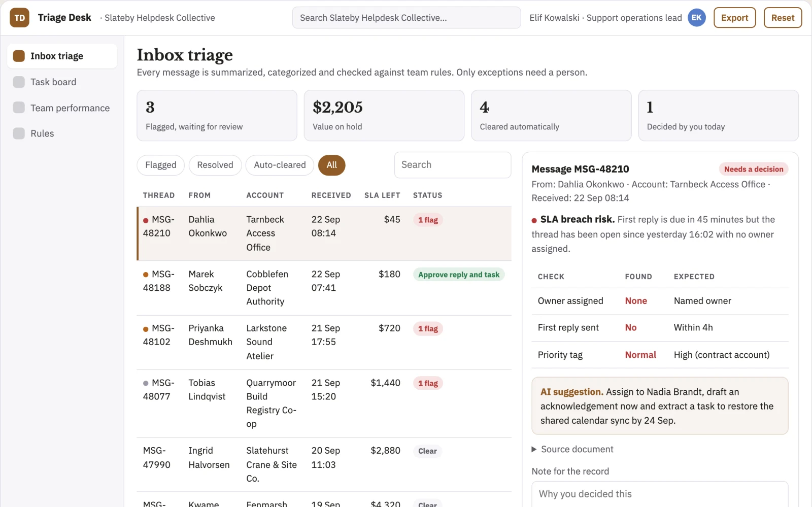Focus the Search Slateby Helpdesk Collective field
The image size is (812, 507).
click(407, 18)
